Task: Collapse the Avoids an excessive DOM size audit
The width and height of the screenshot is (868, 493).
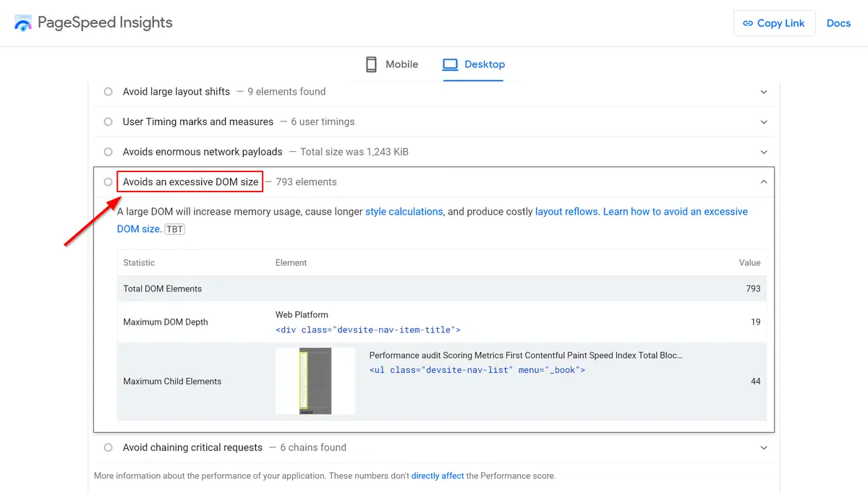Action: pos(764,182)
